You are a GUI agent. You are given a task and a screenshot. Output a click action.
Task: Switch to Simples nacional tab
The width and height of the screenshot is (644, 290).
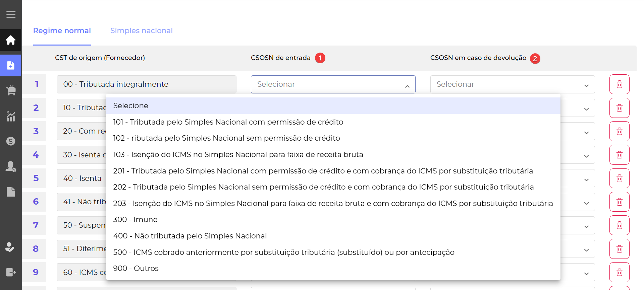point(141,31)
